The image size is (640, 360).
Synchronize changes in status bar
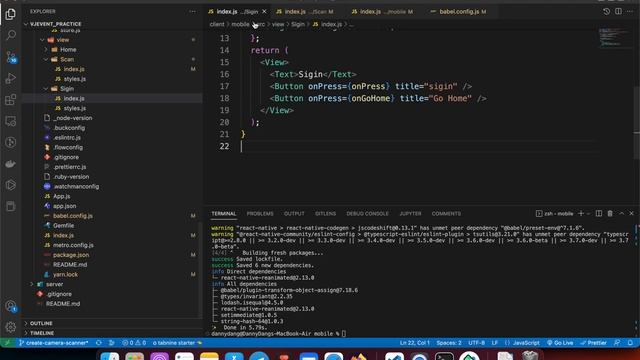pos(98,343)
